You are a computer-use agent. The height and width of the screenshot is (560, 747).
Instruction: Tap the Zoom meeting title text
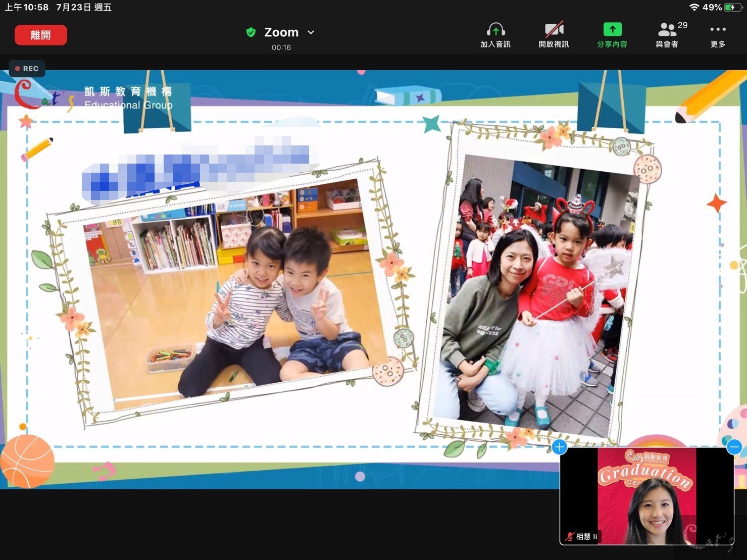pos(281,32)
